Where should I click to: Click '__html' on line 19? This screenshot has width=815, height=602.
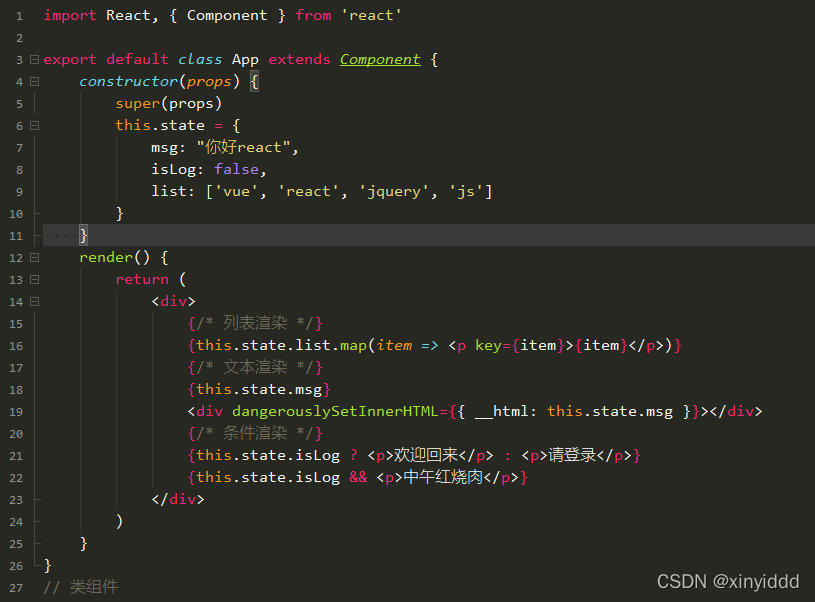[501, 412]
